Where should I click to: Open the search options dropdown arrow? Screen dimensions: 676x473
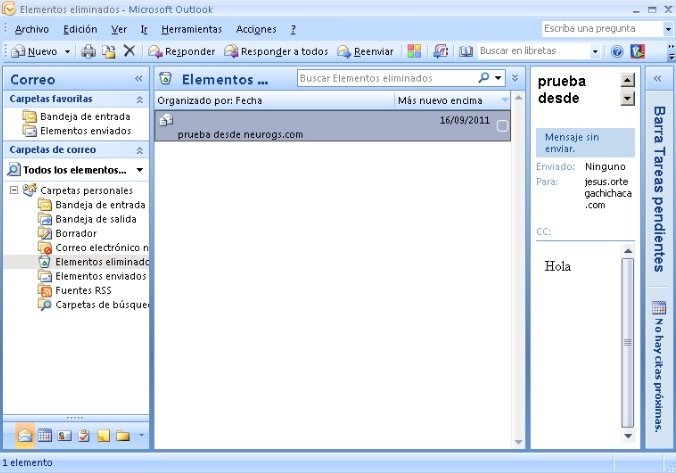click(x=498, y=78)
